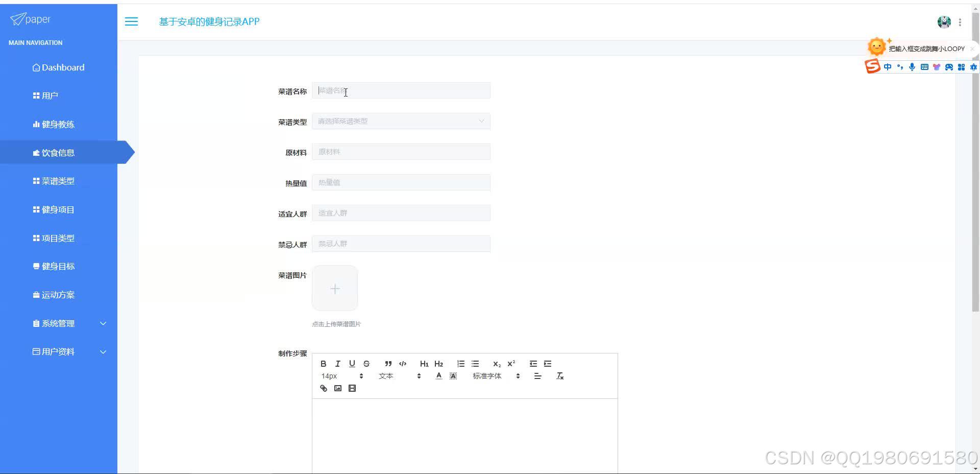Apply blockquote formatting in editor
This screenshot has width=980, height=474.
coord(388,364)
